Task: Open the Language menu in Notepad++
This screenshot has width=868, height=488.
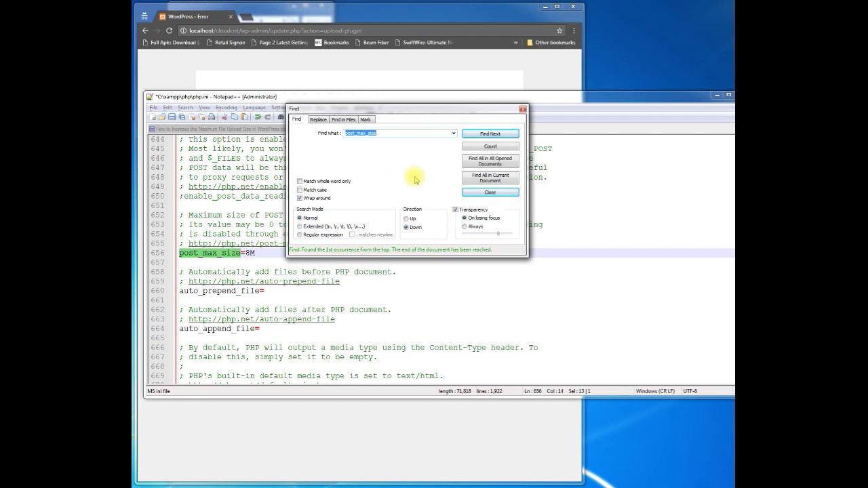Action: tap(254, 108)
